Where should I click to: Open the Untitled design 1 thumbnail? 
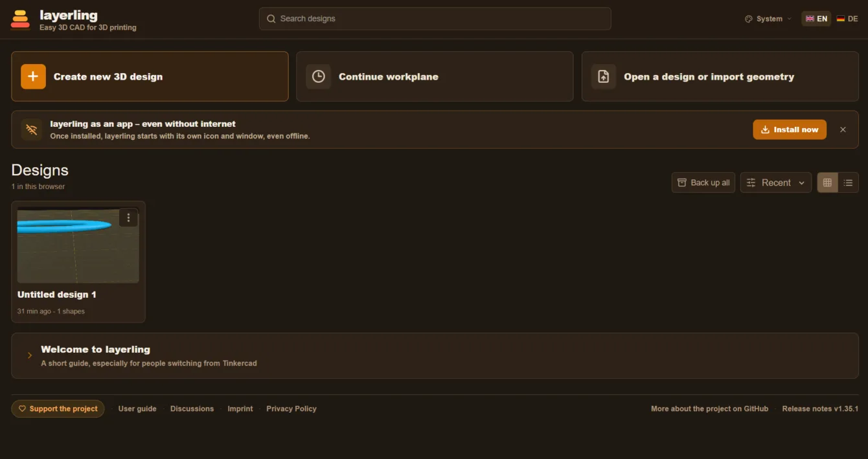coord(78,245)
